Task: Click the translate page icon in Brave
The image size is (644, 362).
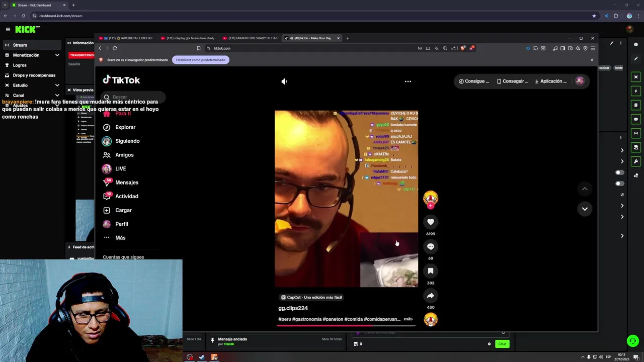Action: point(436,48)
